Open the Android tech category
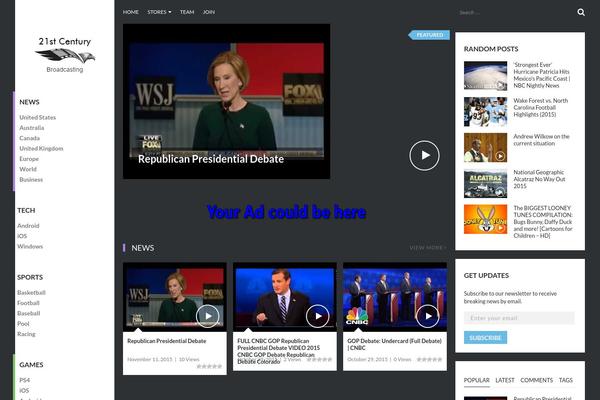The width and height of the screenshot is (600, 400). pos(28,226)
